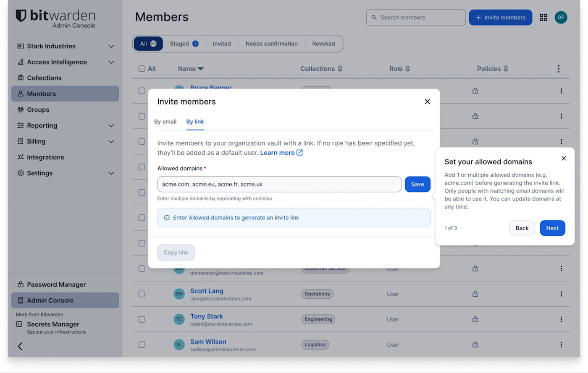Check the Scott Lang row checkbox
The width and height of the screenshot is (588, 373).
tap(142, 294)
